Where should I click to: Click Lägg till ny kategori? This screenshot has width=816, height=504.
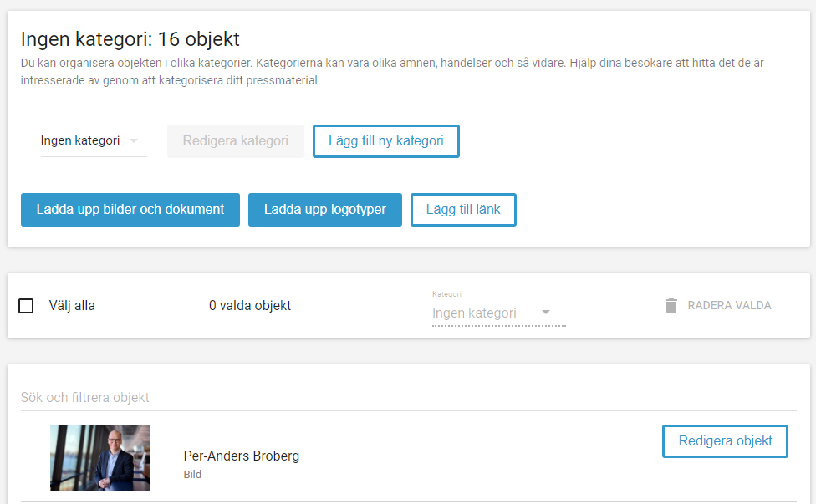point(385,141)
